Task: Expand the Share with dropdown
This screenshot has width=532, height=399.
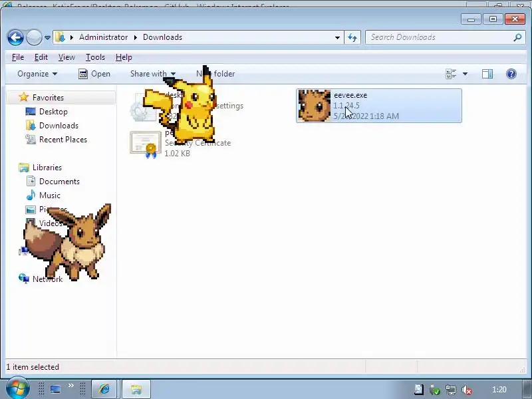Action: (153, 74)
